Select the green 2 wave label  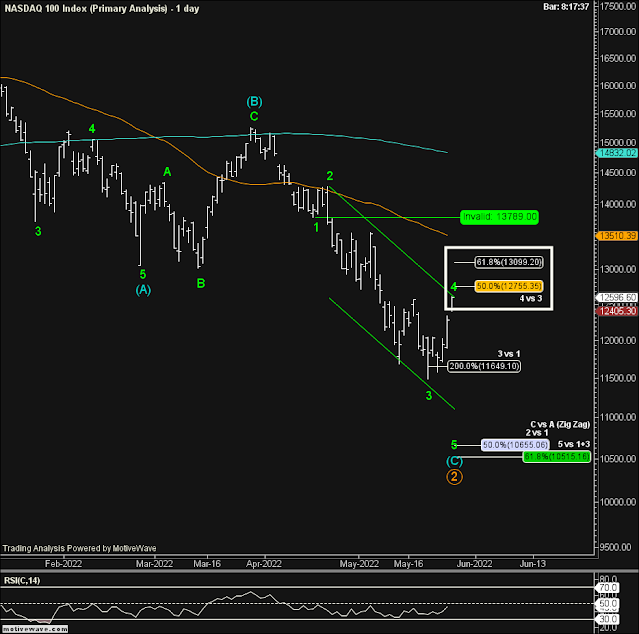330,176
